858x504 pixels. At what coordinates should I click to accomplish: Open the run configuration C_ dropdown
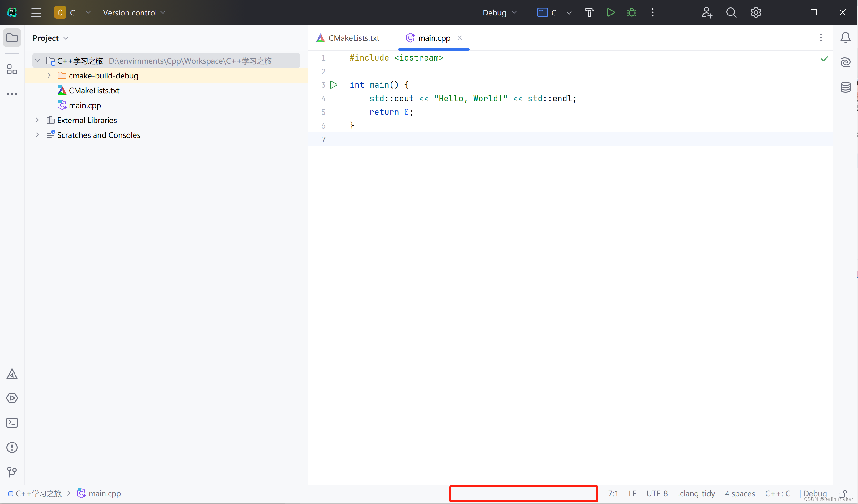pyautogui.click(x=555, y=13)
